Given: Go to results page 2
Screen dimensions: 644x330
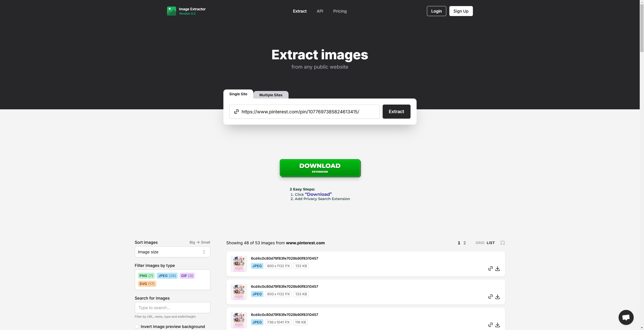Looking at the screenshot, I should (x=465, y=243).
